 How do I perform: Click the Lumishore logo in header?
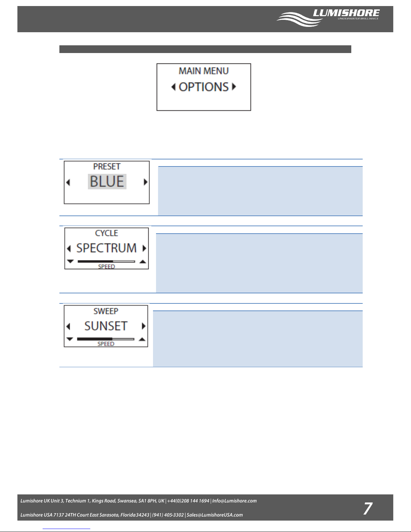click(328, 18)
